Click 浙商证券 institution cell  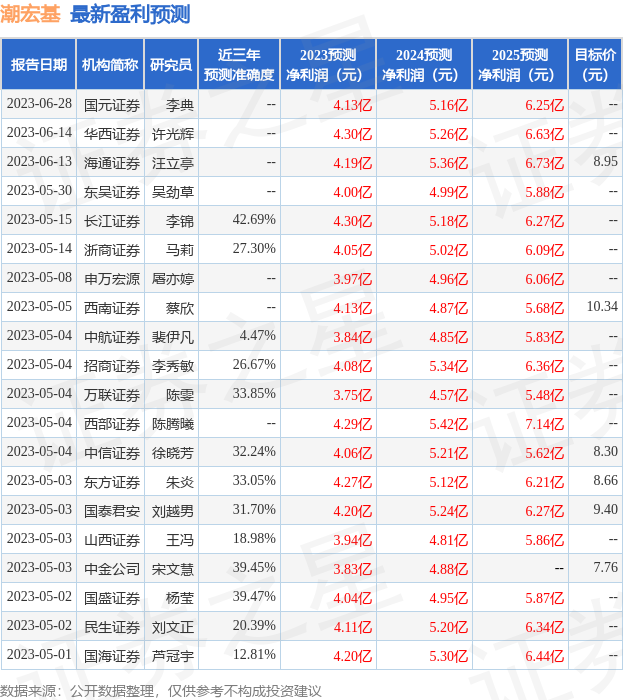tap(112, 250)
